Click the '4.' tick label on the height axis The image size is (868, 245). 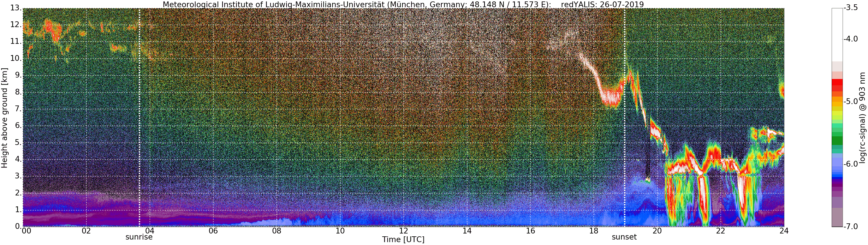(x=18, y=159)
